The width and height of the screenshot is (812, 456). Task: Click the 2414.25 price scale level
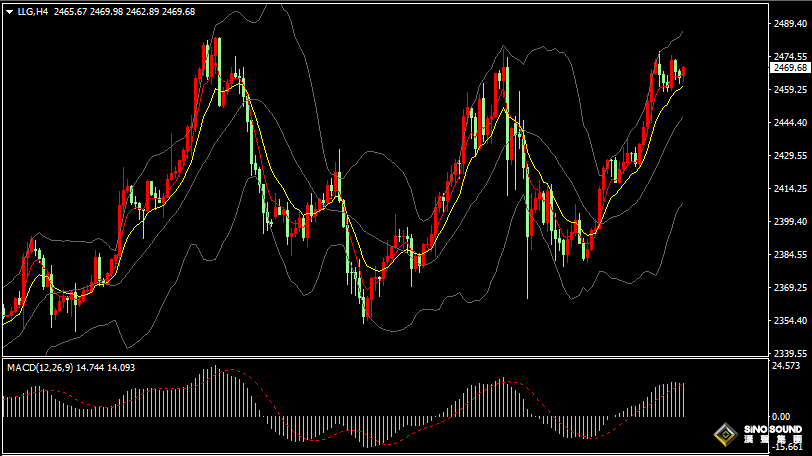click(790, 188)
